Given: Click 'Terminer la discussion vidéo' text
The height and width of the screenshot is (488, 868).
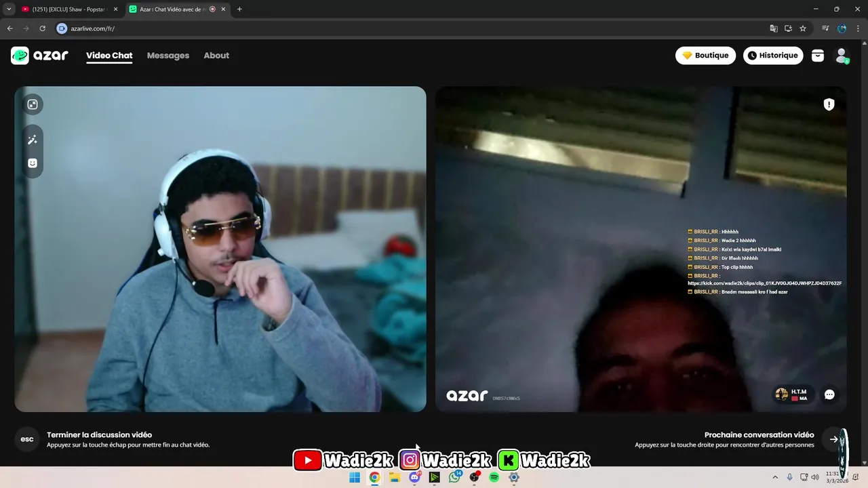Looking at the screenshot, I should point(99,435).
